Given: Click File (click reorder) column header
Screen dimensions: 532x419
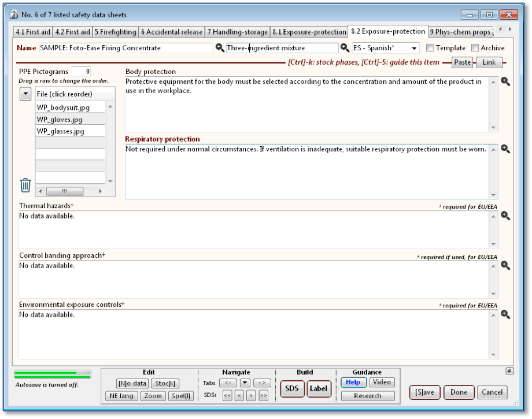Looking at the screenshot, I should (75, 94).
